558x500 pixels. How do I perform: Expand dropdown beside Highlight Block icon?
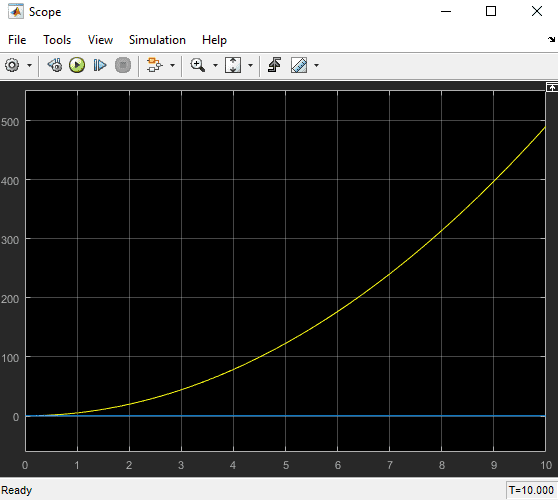click(x=172, y=65)
